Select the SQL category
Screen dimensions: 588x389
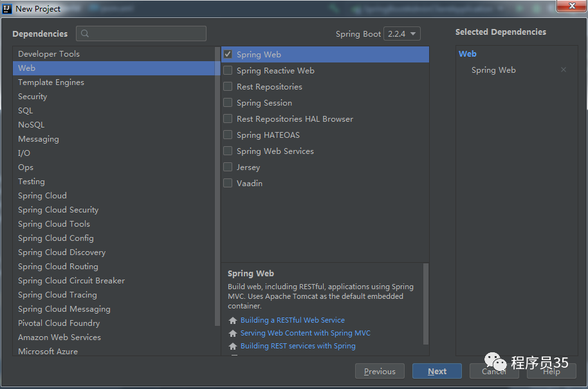pyautogui.click(x=114, y=111)
